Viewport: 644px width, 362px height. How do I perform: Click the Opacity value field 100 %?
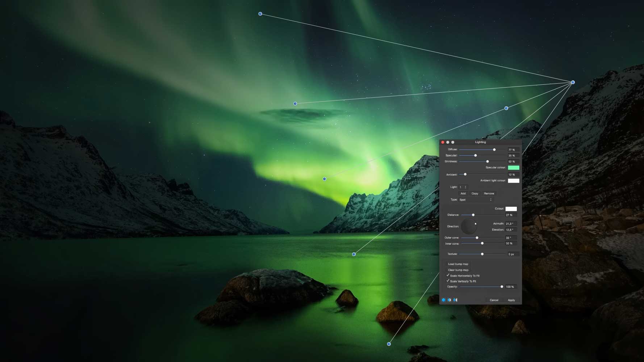click(x=511, y=287)
